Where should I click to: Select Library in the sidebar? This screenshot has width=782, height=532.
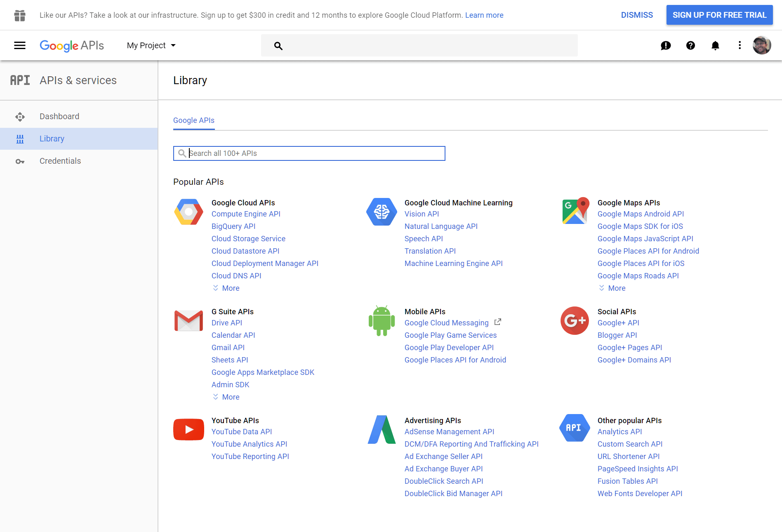79,139
